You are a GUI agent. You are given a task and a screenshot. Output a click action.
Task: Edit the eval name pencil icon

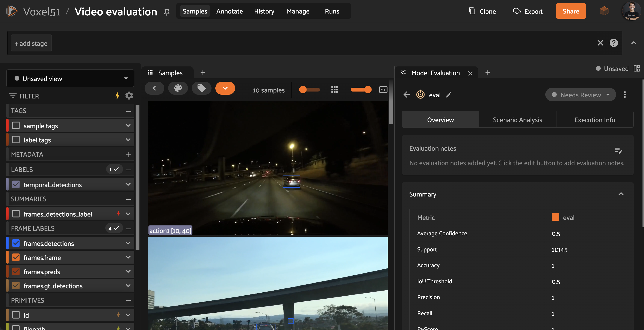click(x=449, y=95)
